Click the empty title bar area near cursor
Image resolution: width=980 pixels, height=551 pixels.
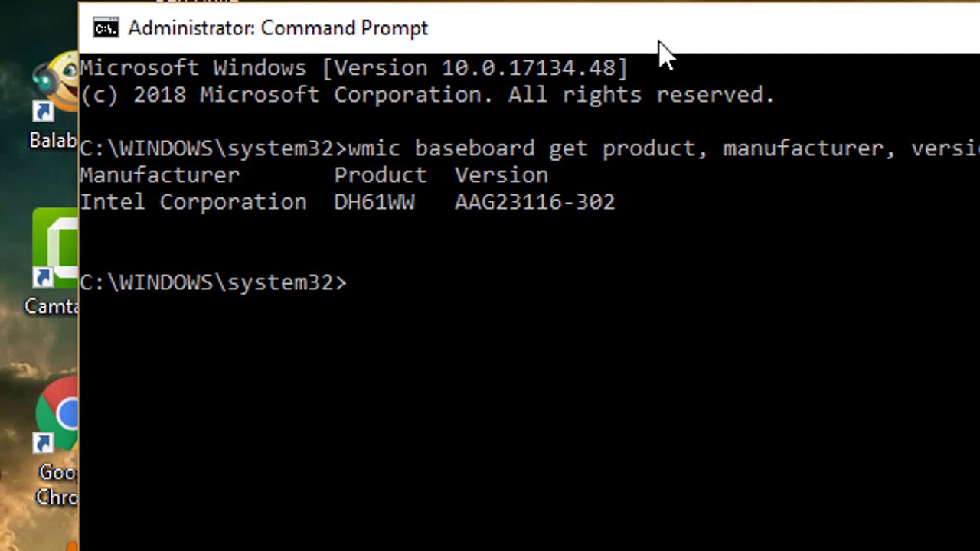tap(766, 28)
